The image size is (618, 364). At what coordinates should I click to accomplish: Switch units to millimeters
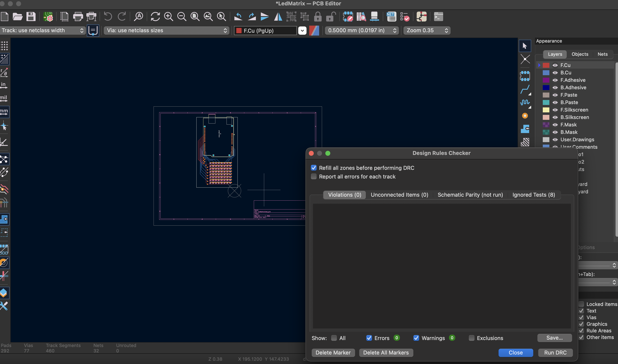[x=4, y=112]
